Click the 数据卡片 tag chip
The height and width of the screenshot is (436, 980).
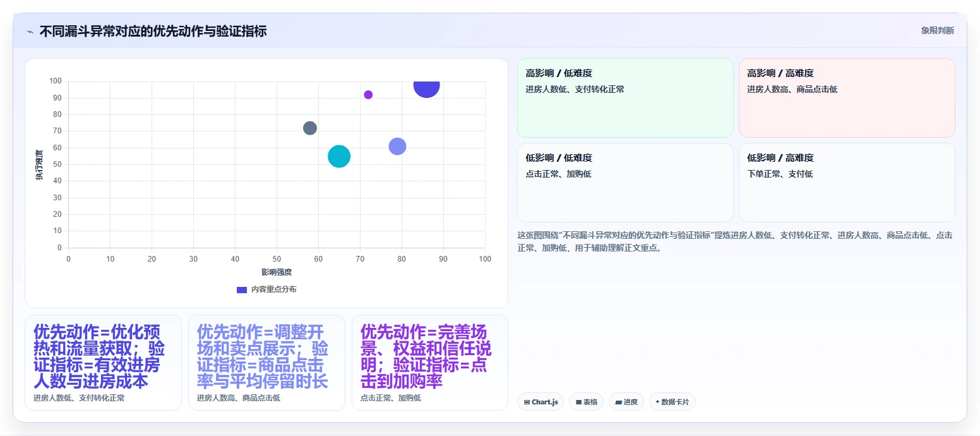672,402
